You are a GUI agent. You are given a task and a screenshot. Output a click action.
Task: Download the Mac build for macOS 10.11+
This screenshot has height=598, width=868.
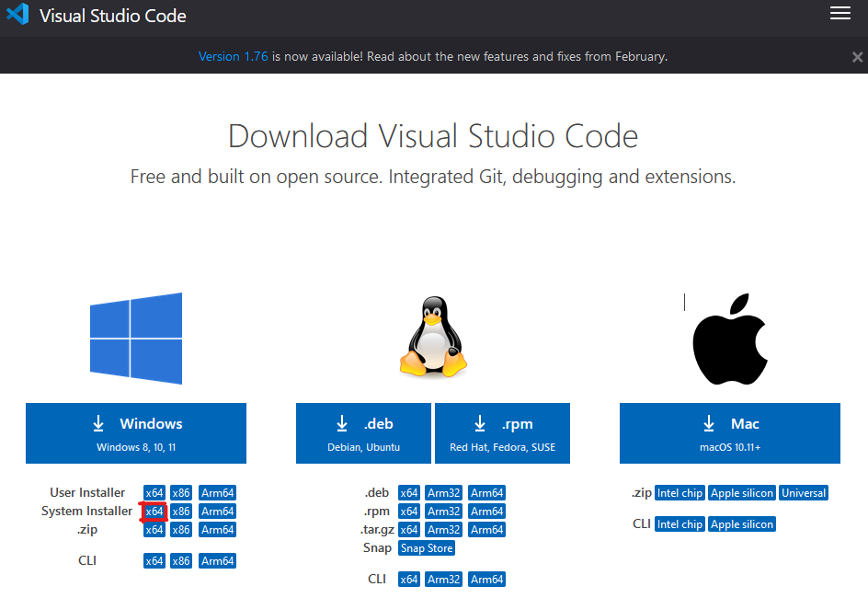pos(729,432)
